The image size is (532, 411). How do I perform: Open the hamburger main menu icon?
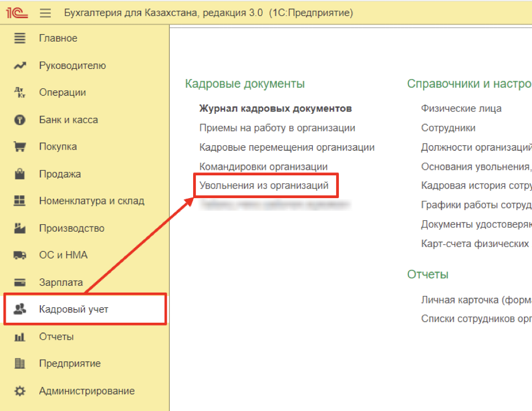(x=46, y=13)
